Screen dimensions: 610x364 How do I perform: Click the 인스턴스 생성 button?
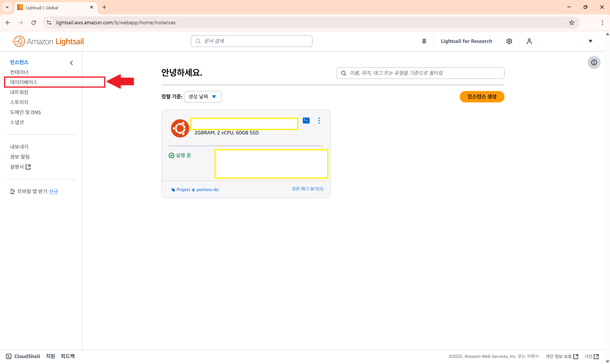pyautogui.click(x=482, y=97)
